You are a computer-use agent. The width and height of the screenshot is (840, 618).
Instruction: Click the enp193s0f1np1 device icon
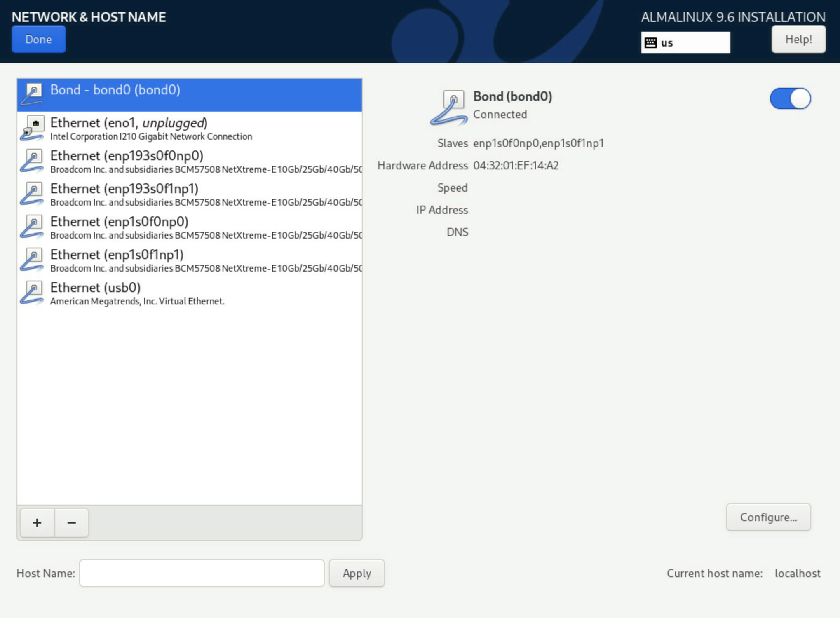pyautogui.click(x=32, y=194)
